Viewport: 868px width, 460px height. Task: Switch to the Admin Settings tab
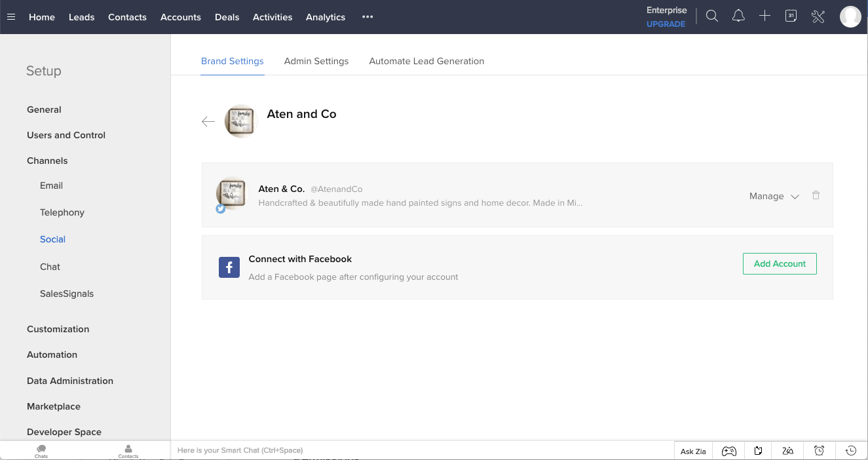(316, 61)
